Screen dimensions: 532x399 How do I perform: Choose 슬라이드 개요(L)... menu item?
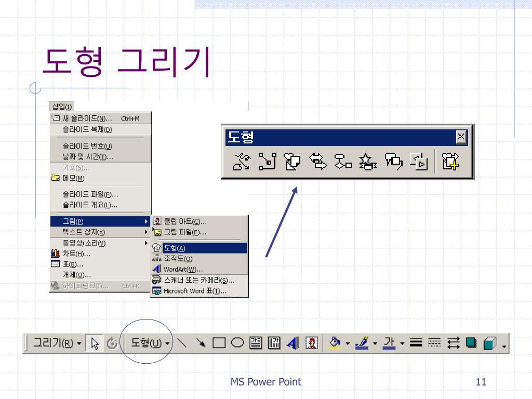(x=100, y=205)
